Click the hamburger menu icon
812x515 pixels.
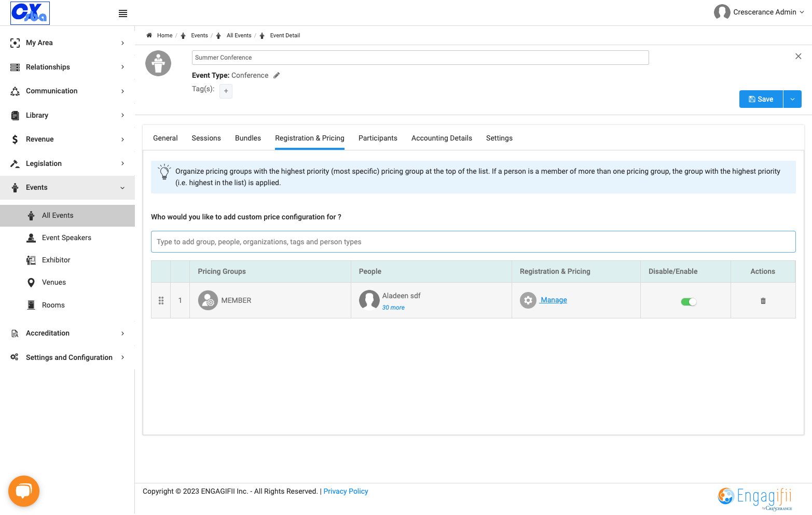pyautogui.click(x=123, y=13)
